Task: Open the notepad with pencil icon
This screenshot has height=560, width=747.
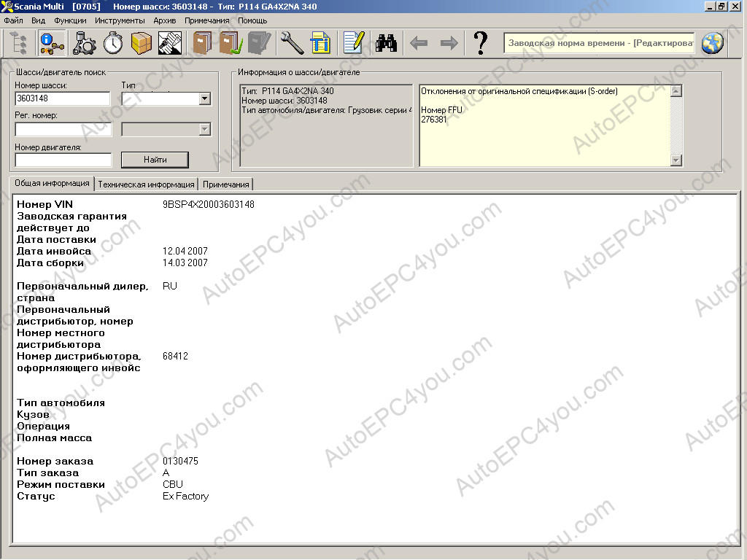Action: pos(353,43)
